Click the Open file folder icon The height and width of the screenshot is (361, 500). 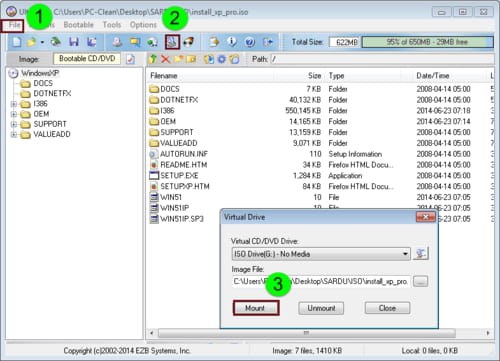pos(31,42)
